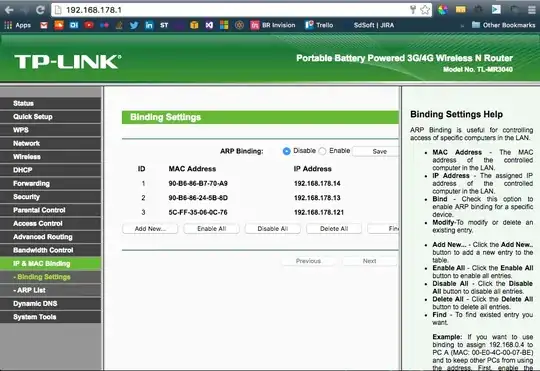The height and width of the screenshot is (371, 540).
Task: Open the Dynamic DNS menu item
Action: point(51,303)
